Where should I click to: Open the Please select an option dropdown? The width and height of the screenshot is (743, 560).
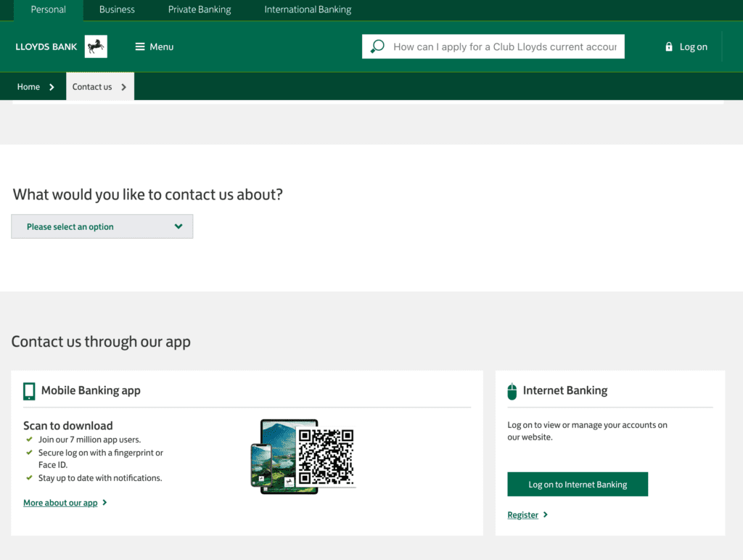point(102,226)
